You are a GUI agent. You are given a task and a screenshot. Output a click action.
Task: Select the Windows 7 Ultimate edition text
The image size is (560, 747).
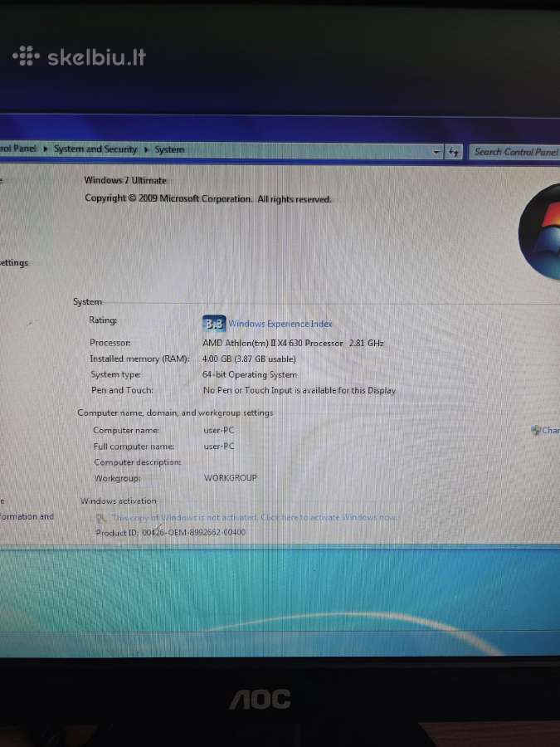(x=125, y=181)
